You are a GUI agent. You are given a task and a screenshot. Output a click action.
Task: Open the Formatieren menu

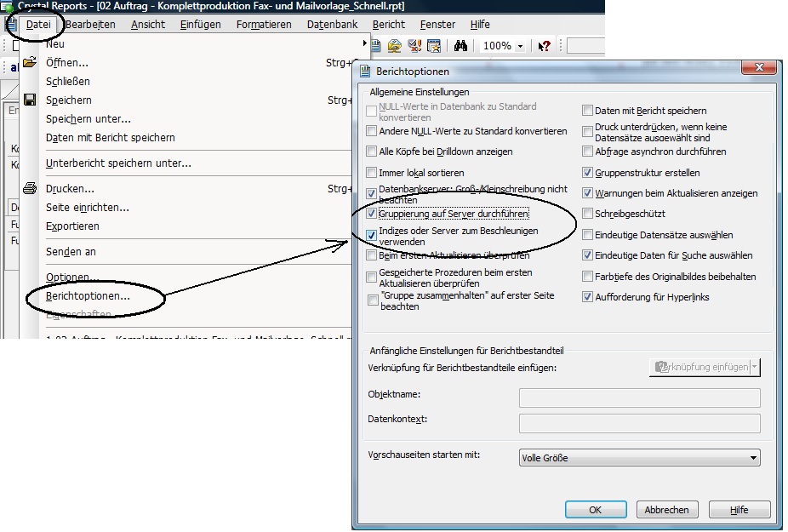tap(264, 24)
